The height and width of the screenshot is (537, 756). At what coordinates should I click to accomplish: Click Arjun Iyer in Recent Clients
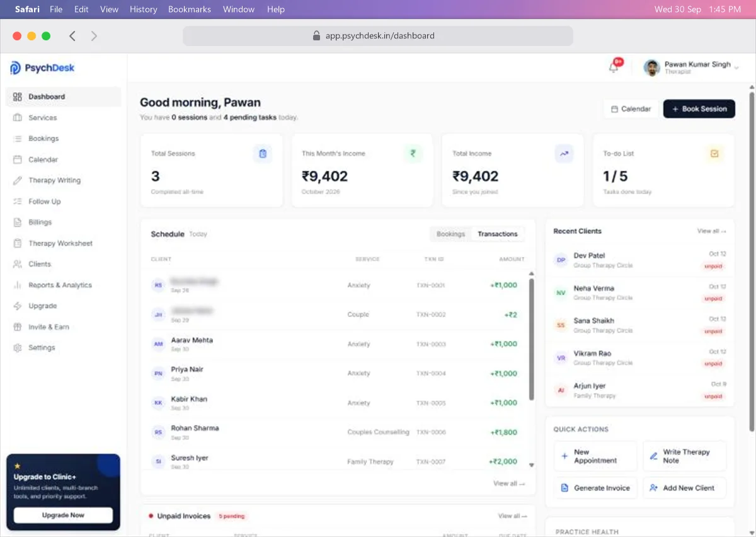(640, 391)
